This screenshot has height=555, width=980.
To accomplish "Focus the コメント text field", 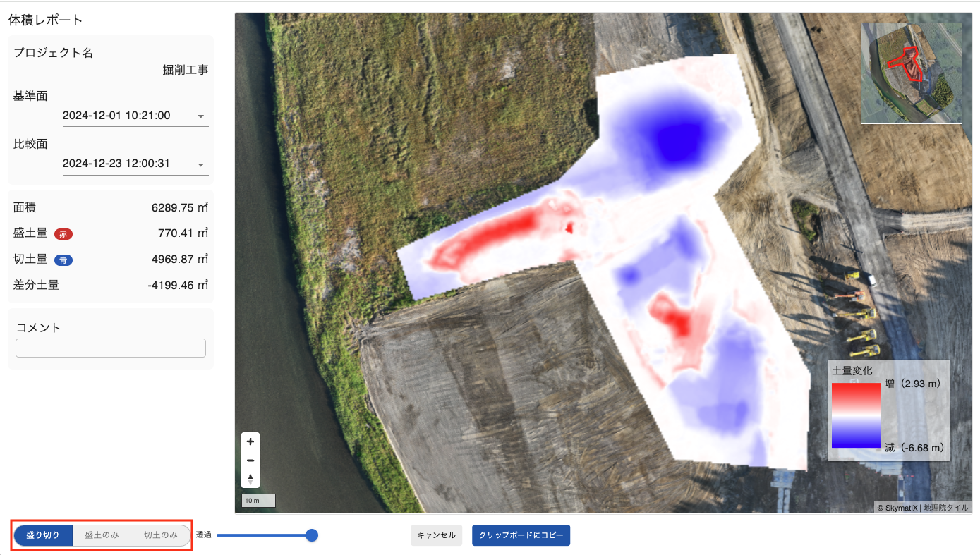I will [x=111, y=348].
